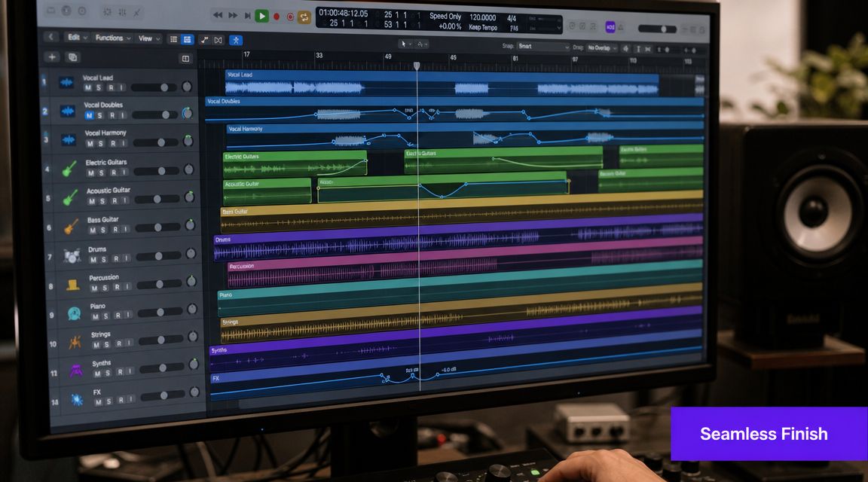Open the View menu
Viewport: 868px width, 482px height.
pos(149,38)
